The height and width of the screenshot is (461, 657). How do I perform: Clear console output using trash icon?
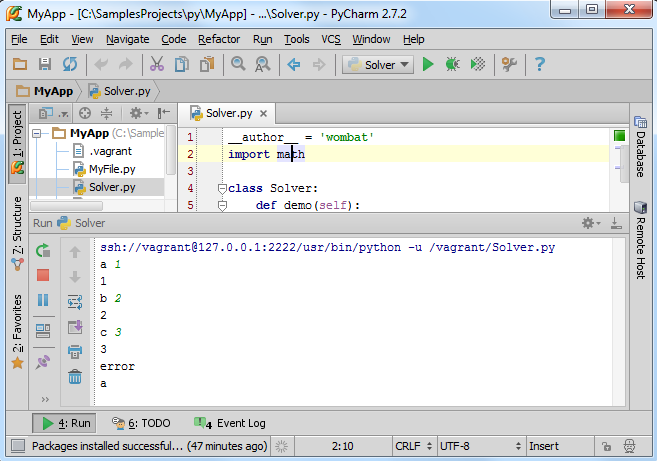click(x=75, y=377)
